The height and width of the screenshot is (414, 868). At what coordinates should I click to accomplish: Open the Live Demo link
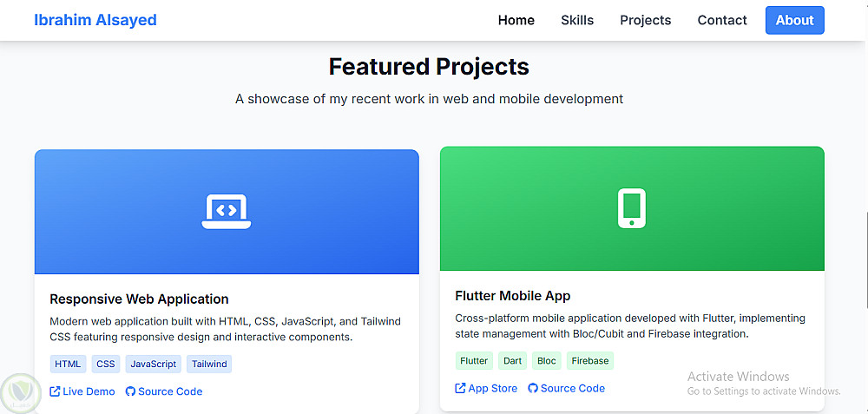point(89,391)
